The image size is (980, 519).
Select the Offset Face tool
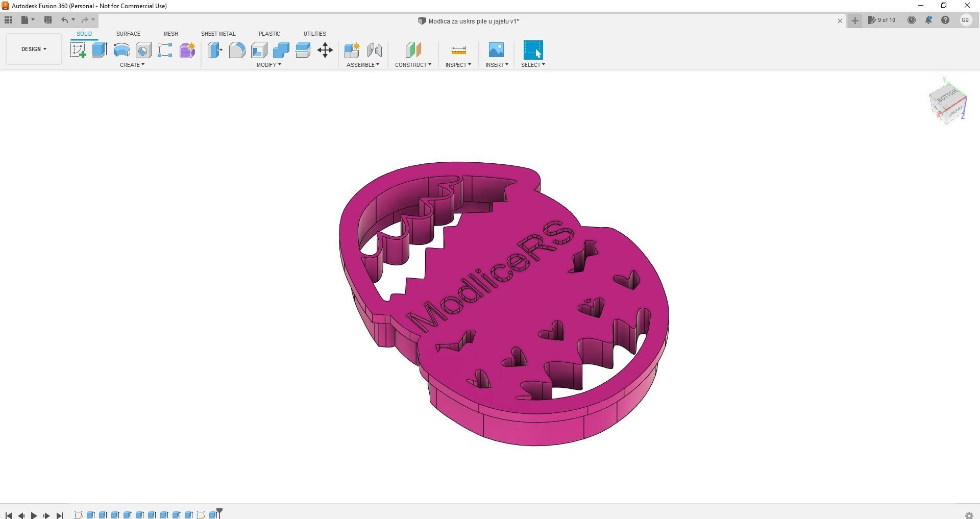[x=303, y=50]
